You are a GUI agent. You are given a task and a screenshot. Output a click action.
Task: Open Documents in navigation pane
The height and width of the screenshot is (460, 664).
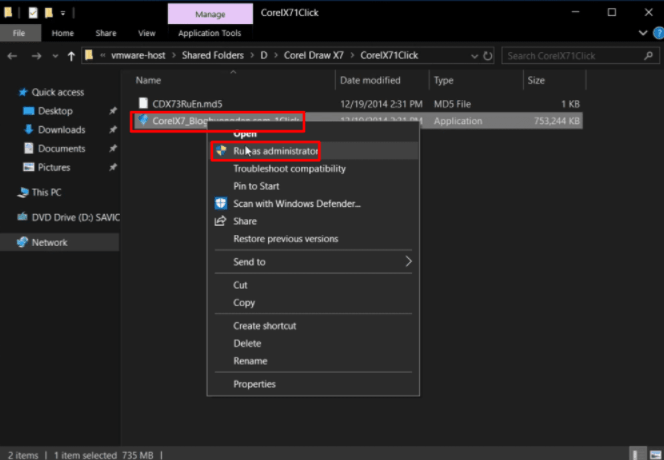click(61, 149)
